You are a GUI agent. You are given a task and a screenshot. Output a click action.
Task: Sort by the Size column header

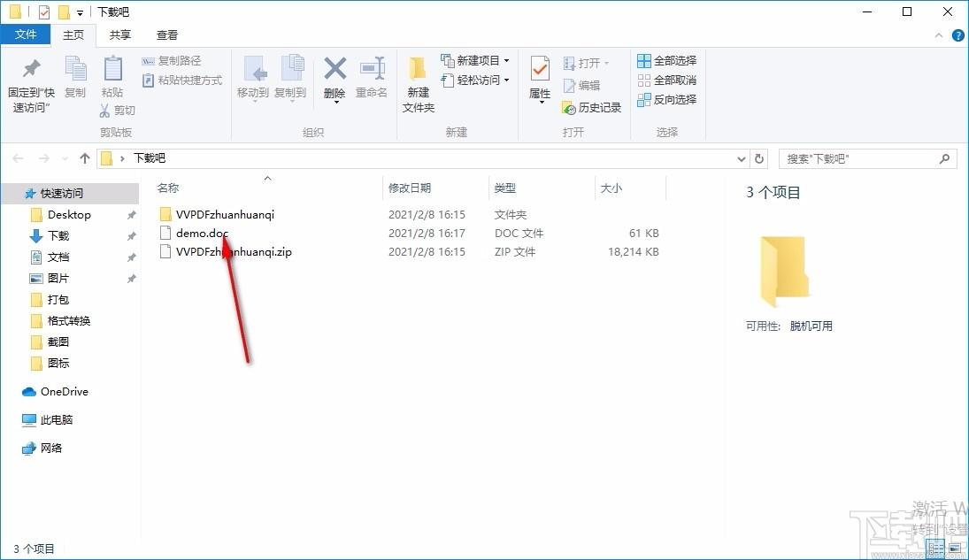pyautogui.click(x=611, y=188)
